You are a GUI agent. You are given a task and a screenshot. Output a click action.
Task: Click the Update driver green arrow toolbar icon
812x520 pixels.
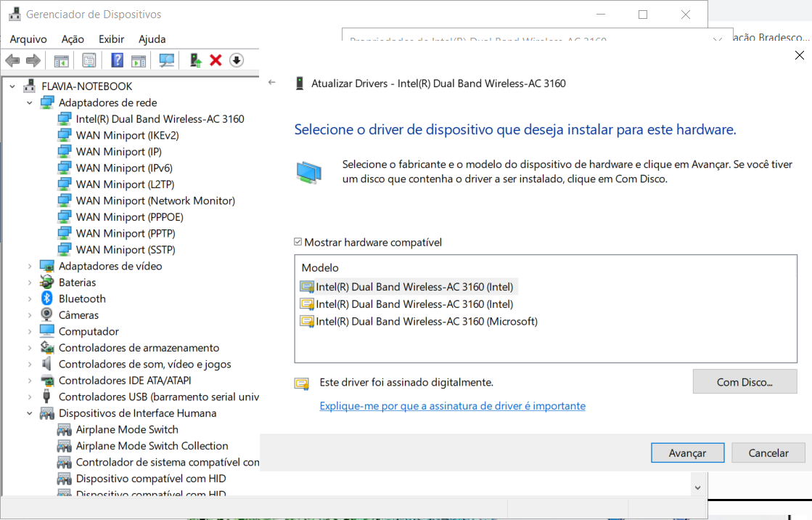pos(195,61)
